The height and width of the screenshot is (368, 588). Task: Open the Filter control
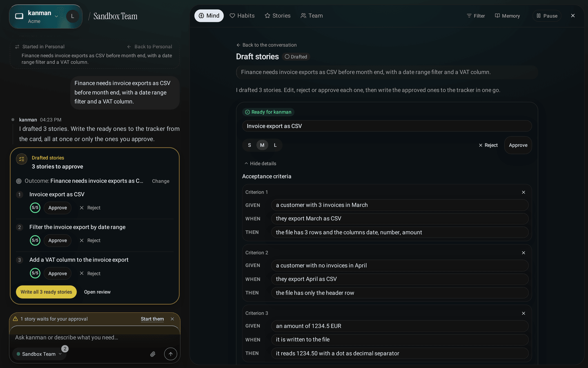pyautogui.click(x=476, y=16)
